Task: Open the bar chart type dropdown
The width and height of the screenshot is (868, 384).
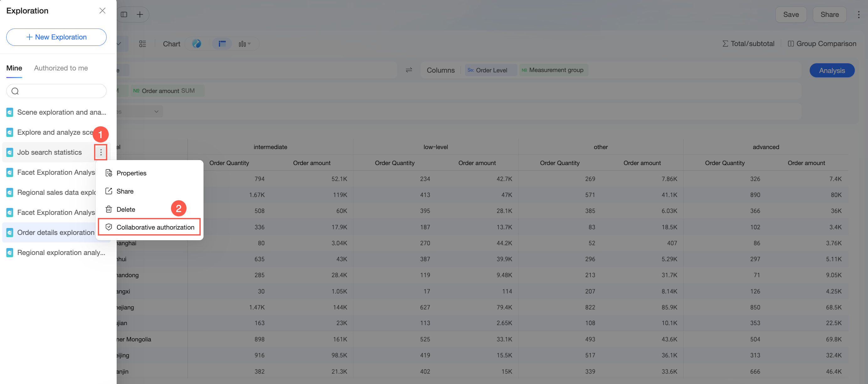Action: (245, 44)
